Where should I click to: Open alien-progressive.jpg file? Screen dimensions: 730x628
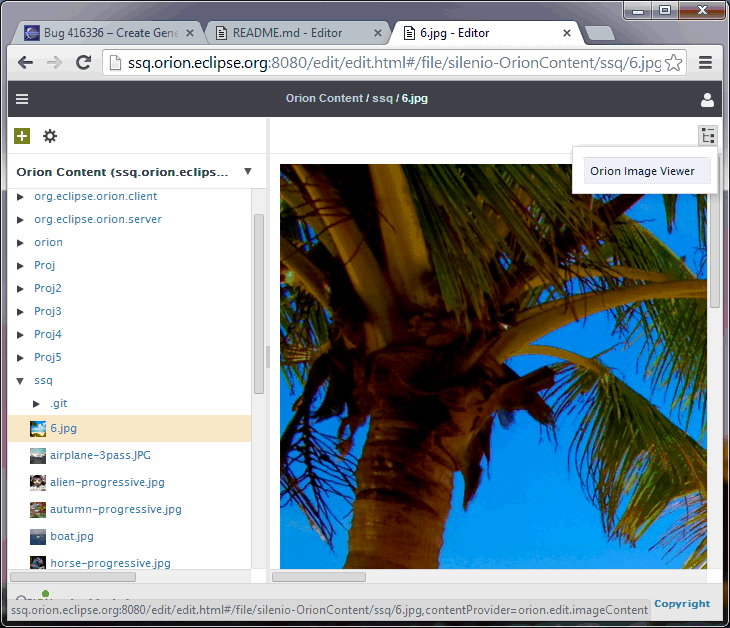pyautogui.click(x=108, y=482)
